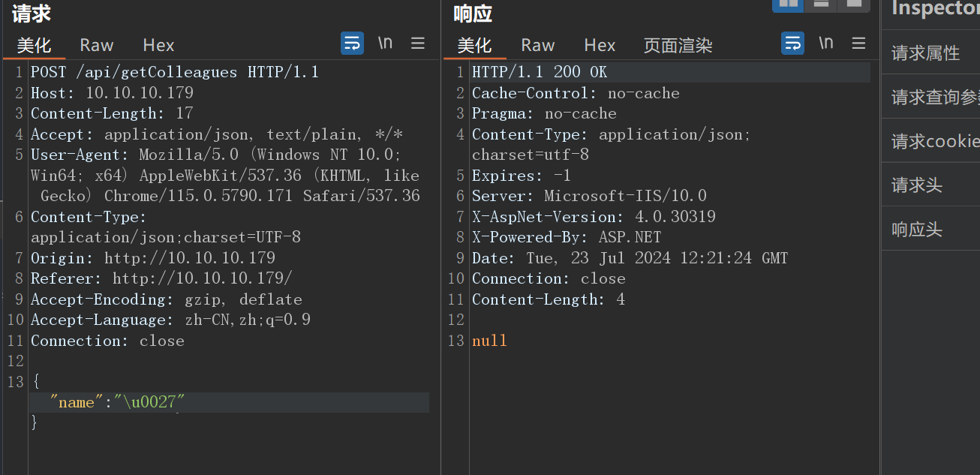Viewport: 980px width, 475px height.
Task: Switch to the top-bottom split layout icon
Action: click(821, 3)
